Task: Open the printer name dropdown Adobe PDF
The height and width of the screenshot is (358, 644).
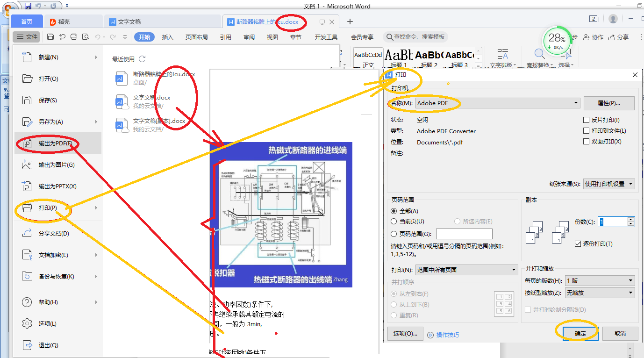Action: [498, 103]
